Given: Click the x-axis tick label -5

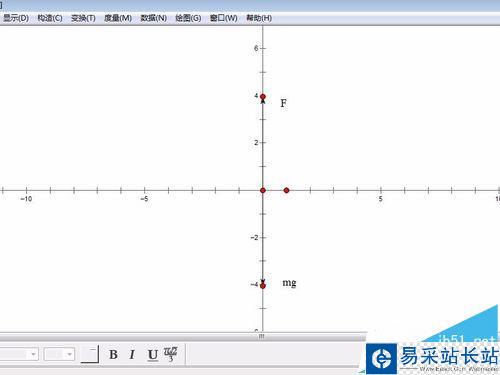Looking at the screenshot, I should (144, 199).
